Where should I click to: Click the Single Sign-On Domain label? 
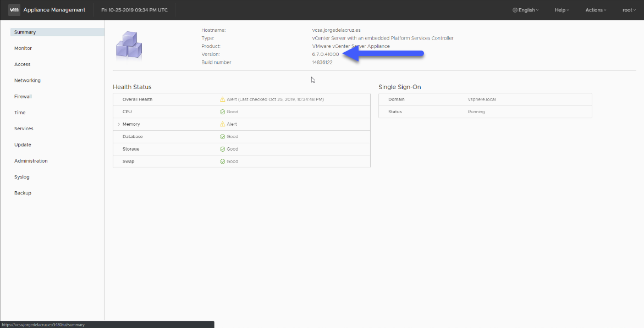397,99
